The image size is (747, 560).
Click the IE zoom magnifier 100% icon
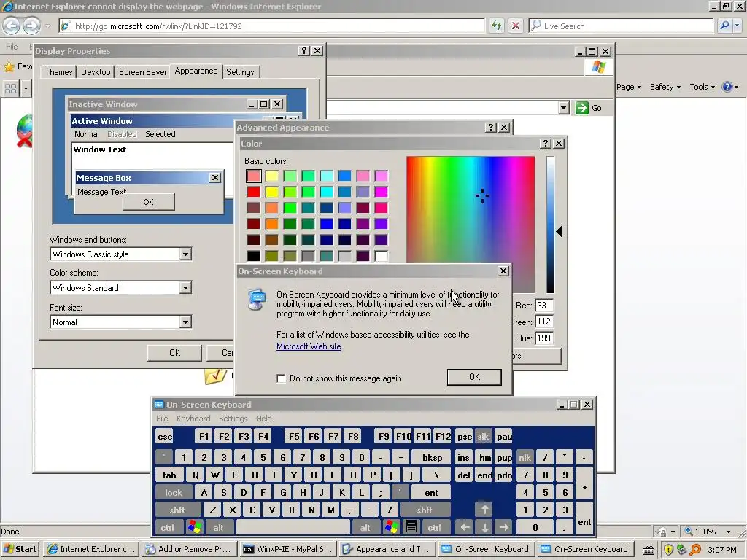[689, 531]
